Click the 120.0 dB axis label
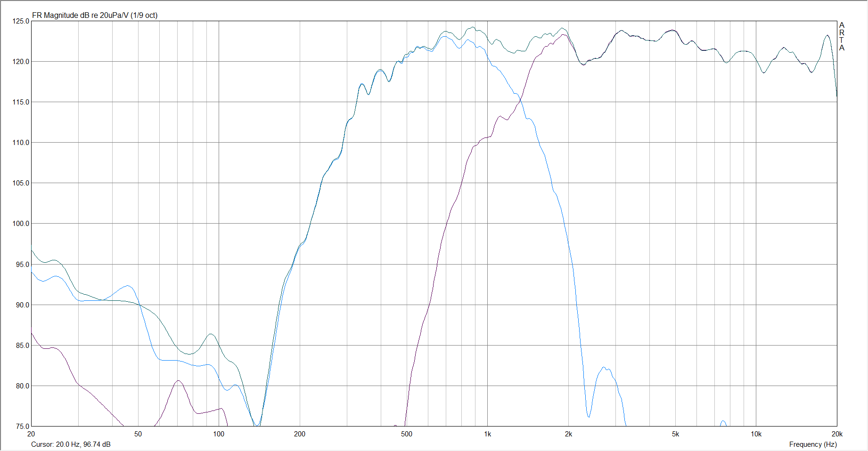The image size is (868, 451). [x=21, y=62]
